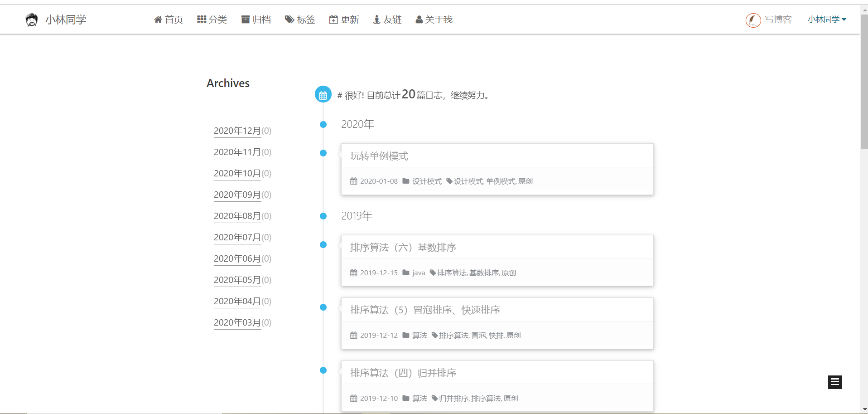
Task: Open the 2020年07月 archive link
Action: pyautogui.click(x=237, y=238)
